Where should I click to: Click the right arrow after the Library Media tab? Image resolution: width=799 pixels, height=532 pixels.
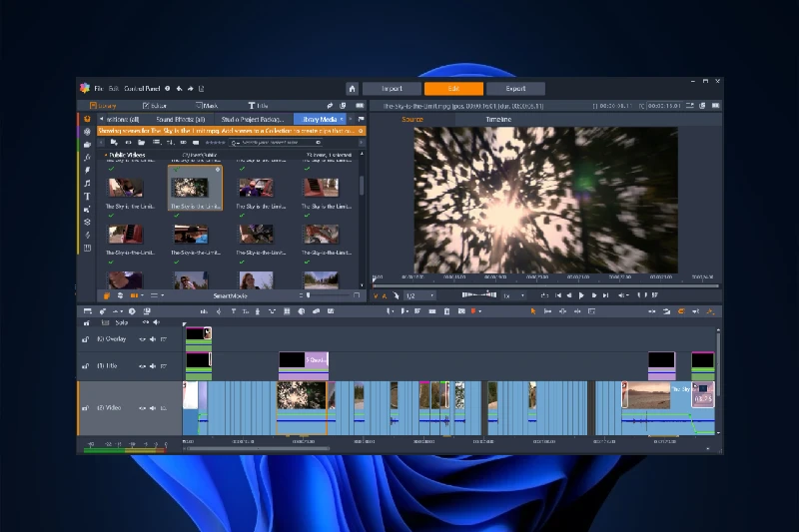click(351, 119)
